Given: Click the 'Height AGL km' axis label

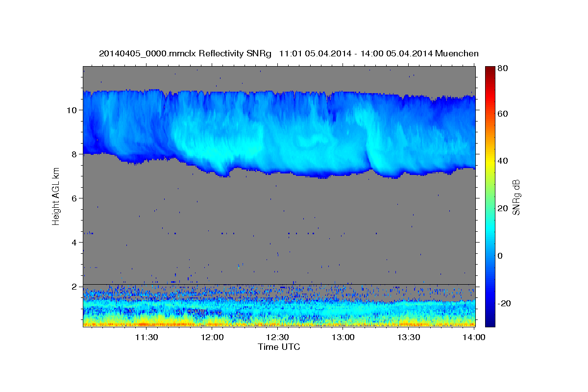Looking at the screenshot, I should pos(56,196).
